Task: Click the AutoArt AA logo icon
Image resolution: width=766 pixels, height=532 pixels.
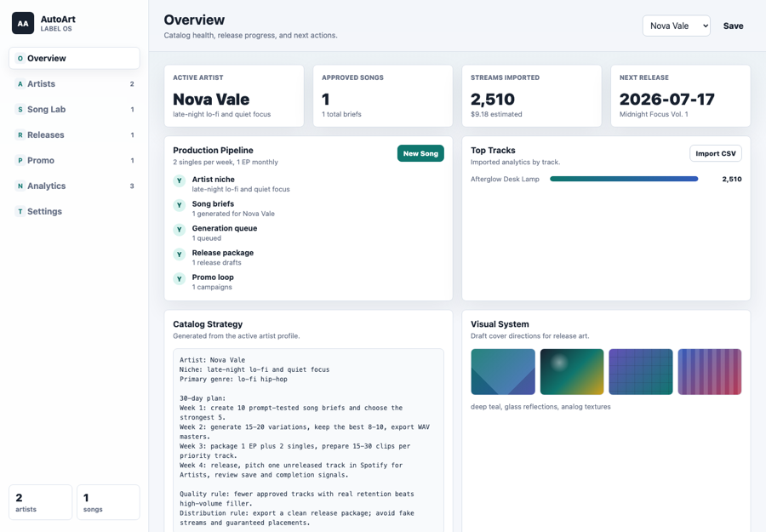Action: 23,23
